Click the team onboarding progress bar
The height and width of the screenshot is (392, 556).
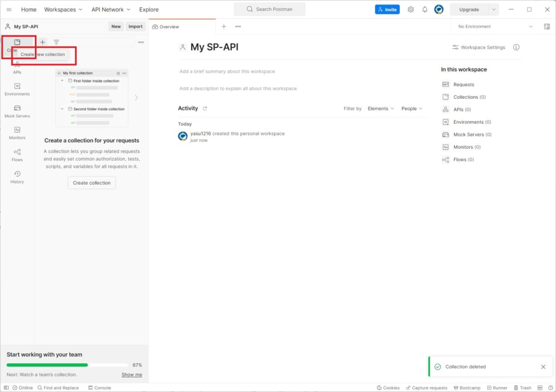point(67,365)
